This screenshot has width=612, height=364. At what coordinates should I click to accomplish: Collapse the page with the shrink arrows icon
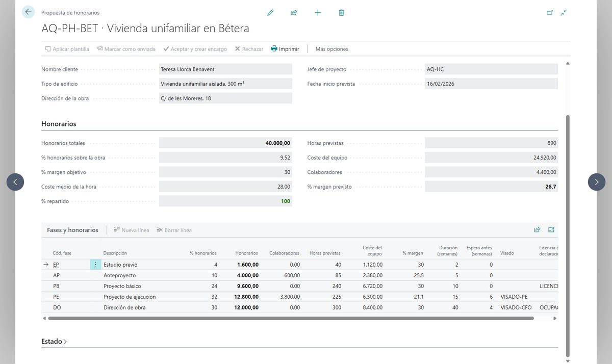564,13
